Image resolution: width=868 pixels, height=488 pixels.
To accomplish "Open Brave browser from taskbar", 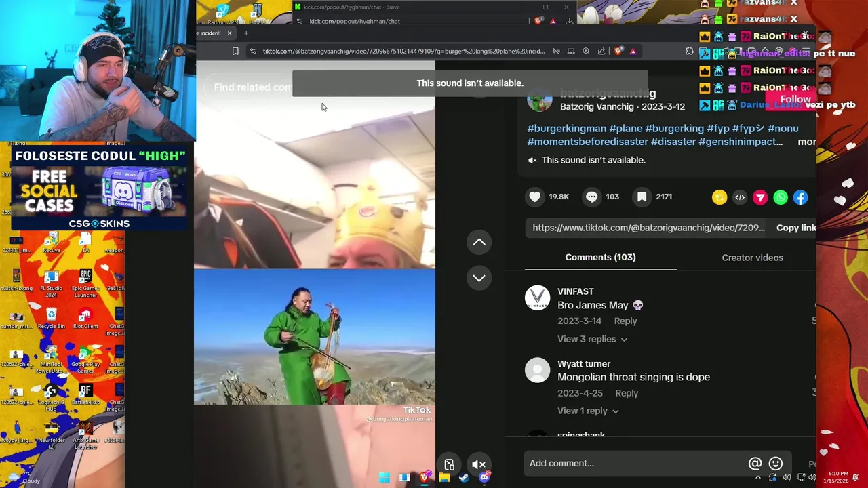I will 425,477.
